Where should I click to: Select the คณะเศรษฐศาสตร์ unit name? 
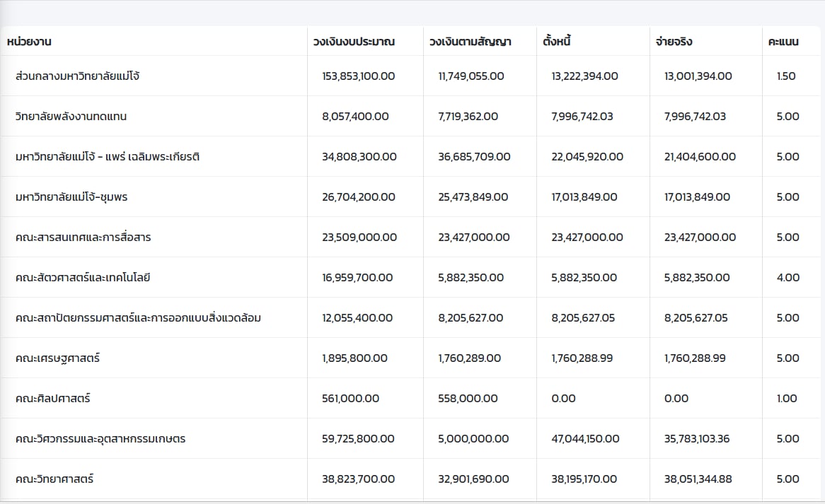(x=57, y=358)
